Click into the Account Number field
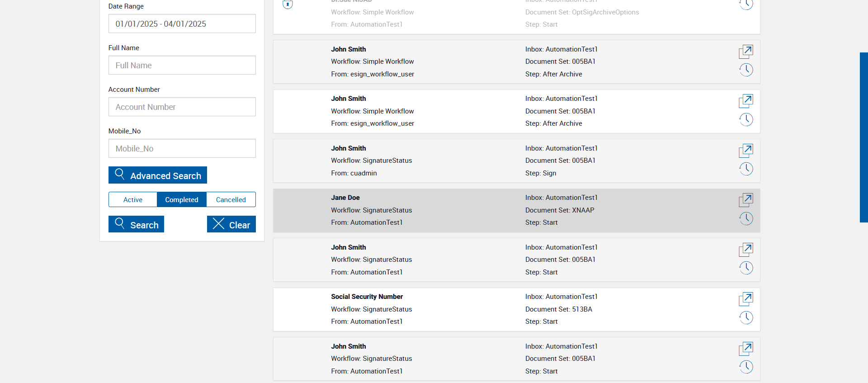Screen dimensions: 868x383 coord(182,107)
